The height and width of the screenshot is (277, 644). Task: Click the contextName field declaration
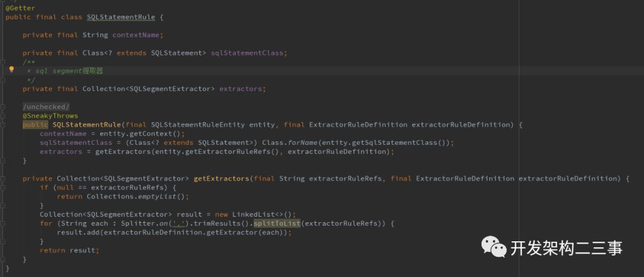point(135,35)
